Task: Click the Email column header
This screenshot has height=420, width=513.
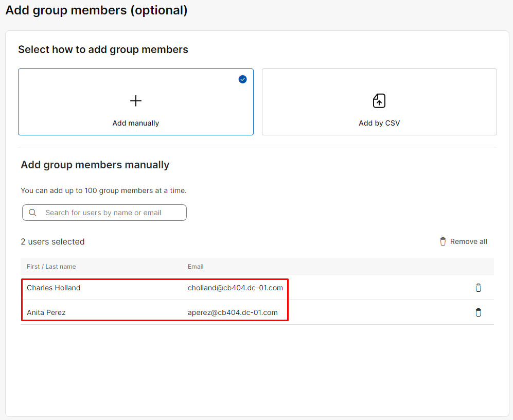Action: tap(196, 267)
